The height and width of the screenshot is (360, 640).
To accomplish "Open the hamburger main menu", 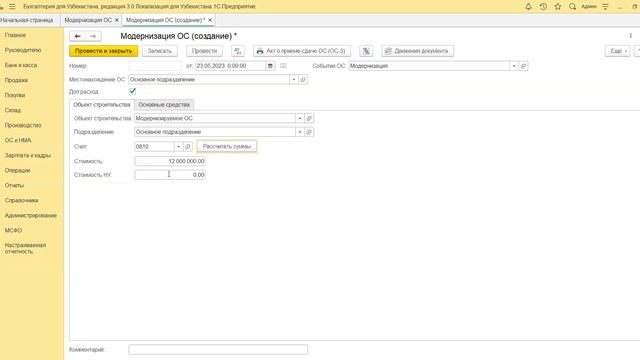I will (12, 7).
